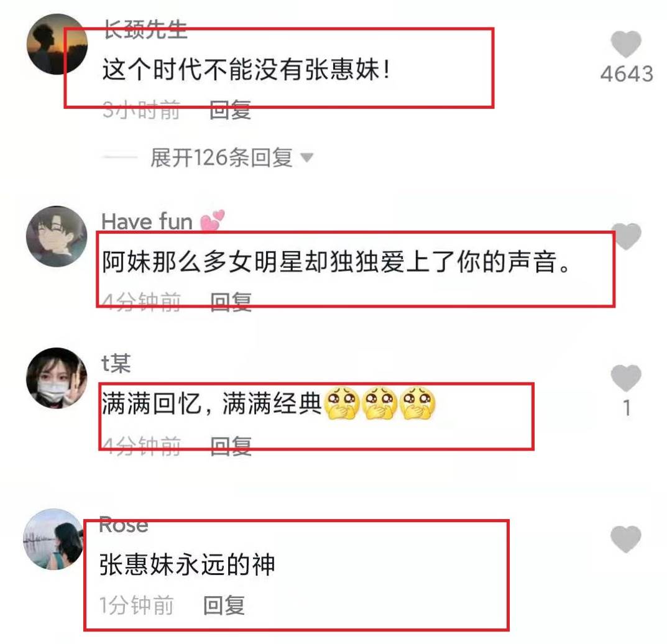Like Rose's comment with heart icon
This screenshot has height=644, width=667.
(626, 540)
